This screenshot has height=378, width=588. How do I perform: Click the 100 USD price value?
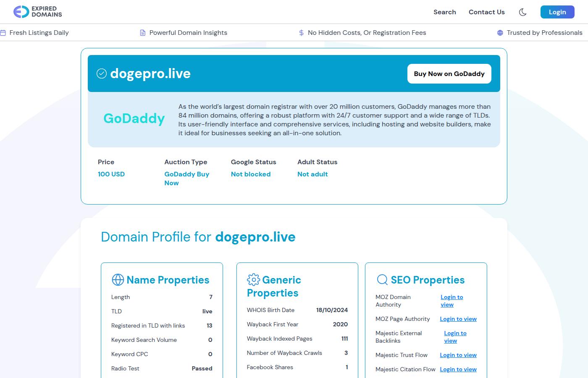pos(111,174)
